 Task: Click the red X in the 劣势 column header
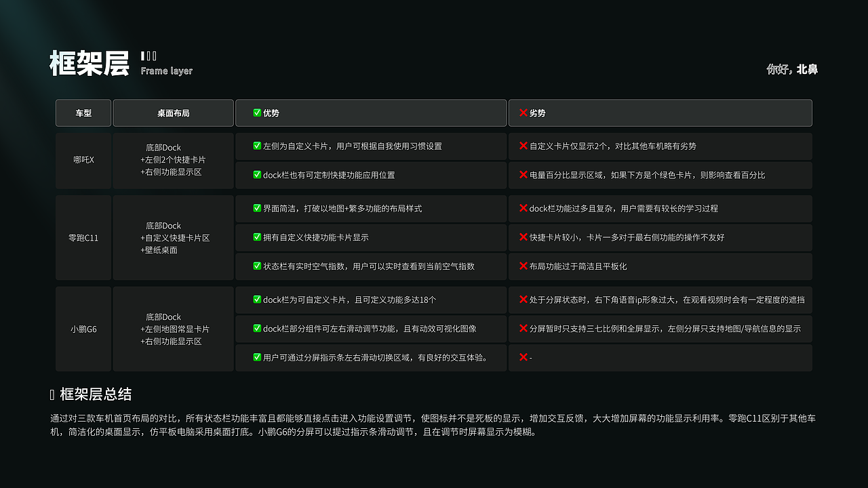click(x=522, y=113)
